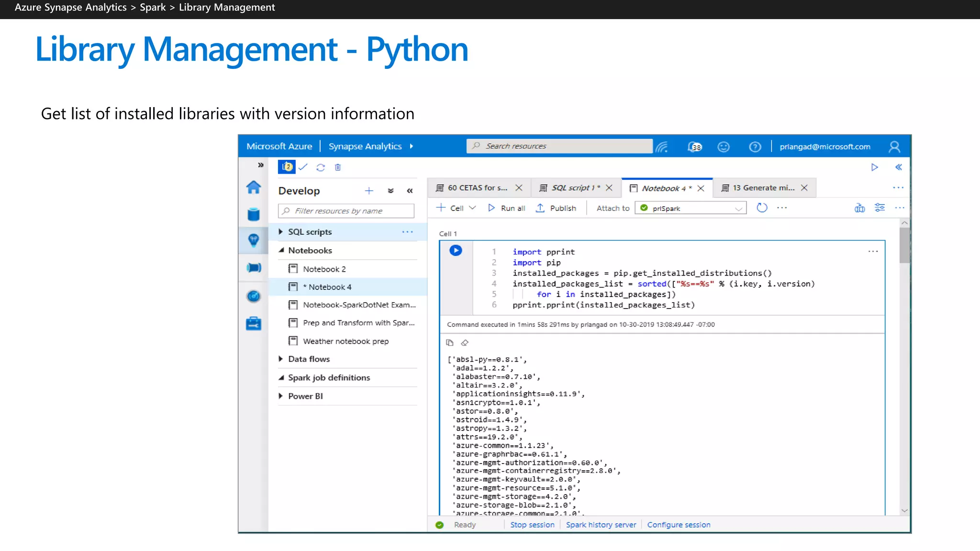Open the Cell add dropdown
Screen dimensions: 980x551
pyautogui.click(x=456, y=208)
